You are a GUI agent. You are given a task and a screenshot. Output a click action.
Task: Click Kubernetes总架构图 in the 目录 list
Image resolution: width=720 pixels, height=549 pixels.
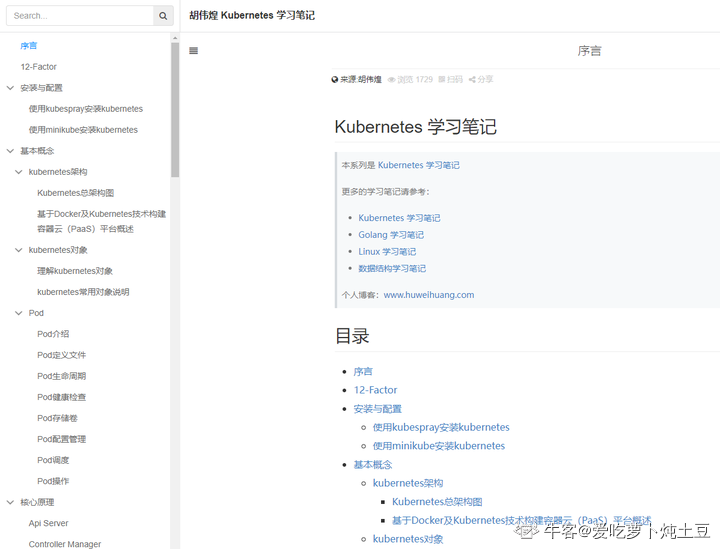(437, 502)
